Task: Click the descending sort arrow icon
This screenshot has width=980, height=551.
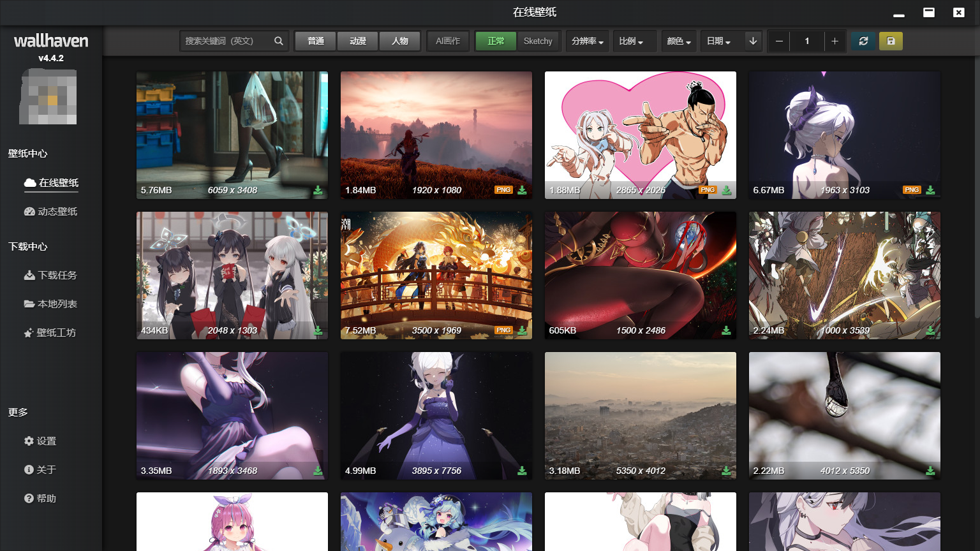Action: coord(753,41)
